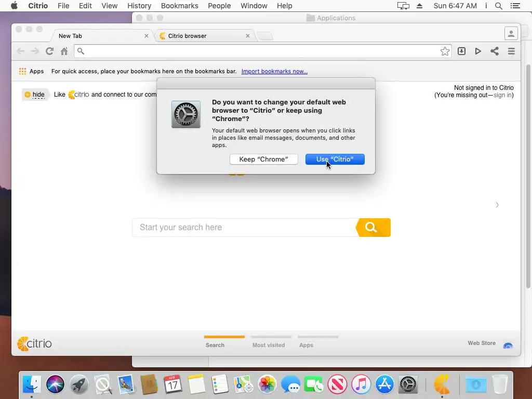Screen dimensions: 532x399
Task: Click the forward navigation arrow
Action: (x=35, y=51)
